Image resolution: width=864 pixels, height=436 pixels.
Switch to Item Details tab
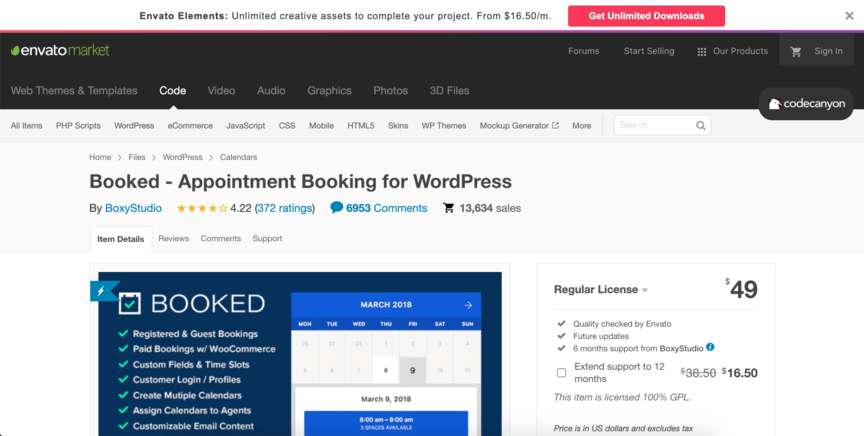pyautogui.click(x=121, y=239)
